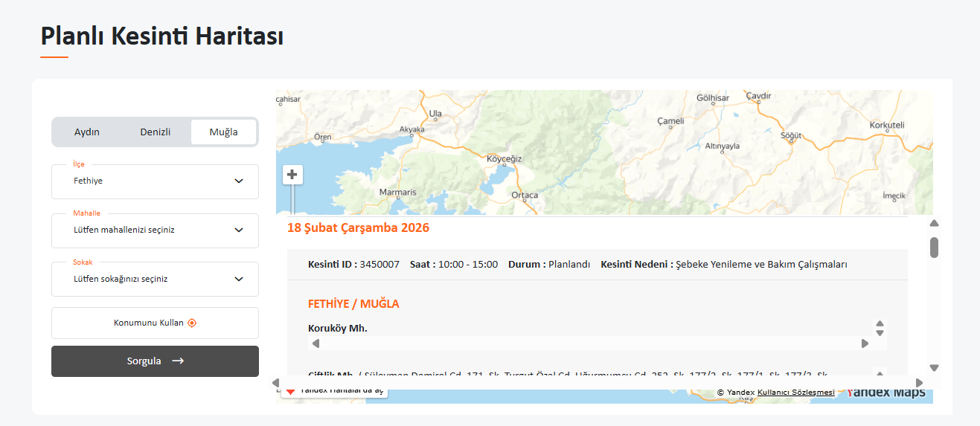Open the Mahalle neighborhood dropdown
Viewport: 980px width, 426px height.
pos(155,230)
